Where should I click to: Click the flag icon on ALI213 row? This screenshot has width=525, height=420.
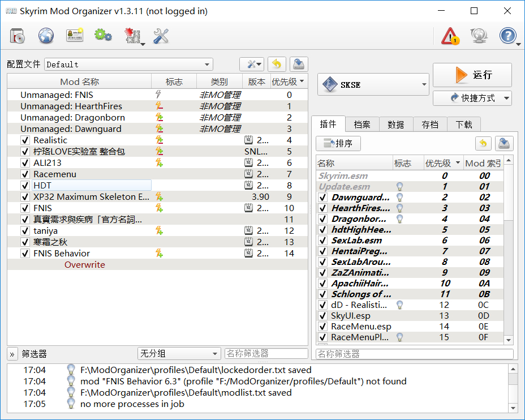(x=160, y=163)
